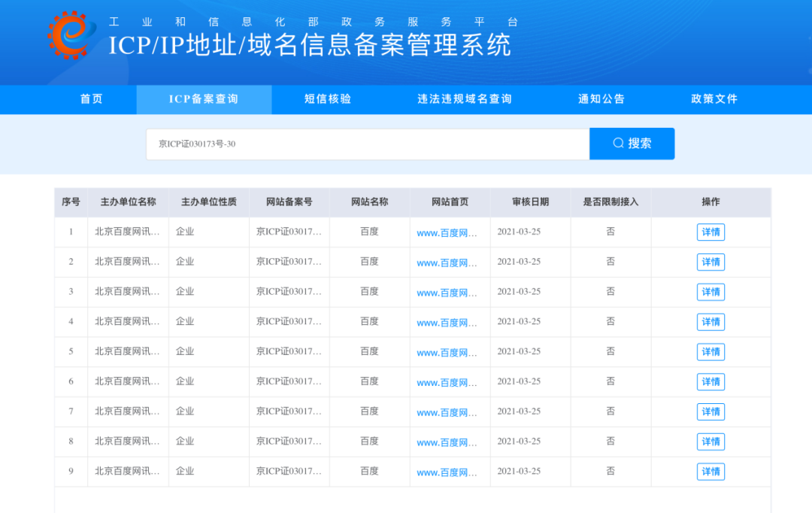Visit the www.百度 link in row 8

tap(447, 442)
